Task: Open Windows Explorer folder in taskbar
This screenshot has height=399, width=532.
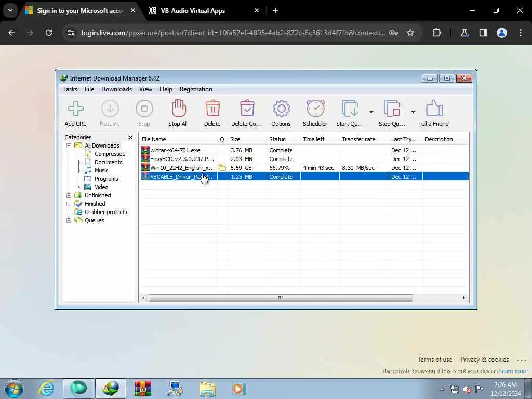Action: [x=207, y=389]
